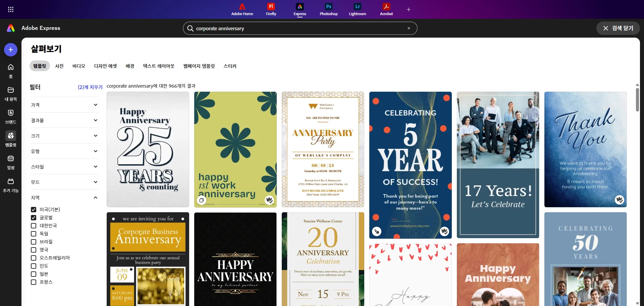Click animation icon on 5 Year template
644x306 pixels.
tap(377, 231)
